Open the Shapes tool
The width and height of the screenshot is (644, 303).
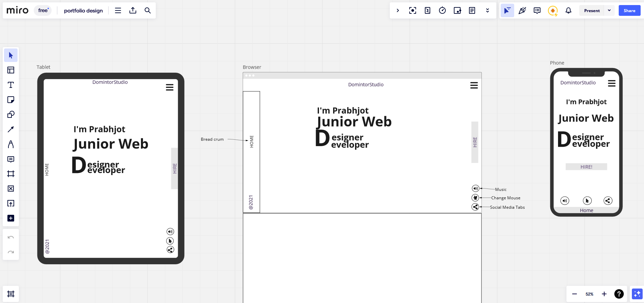[x=11, y=114]
